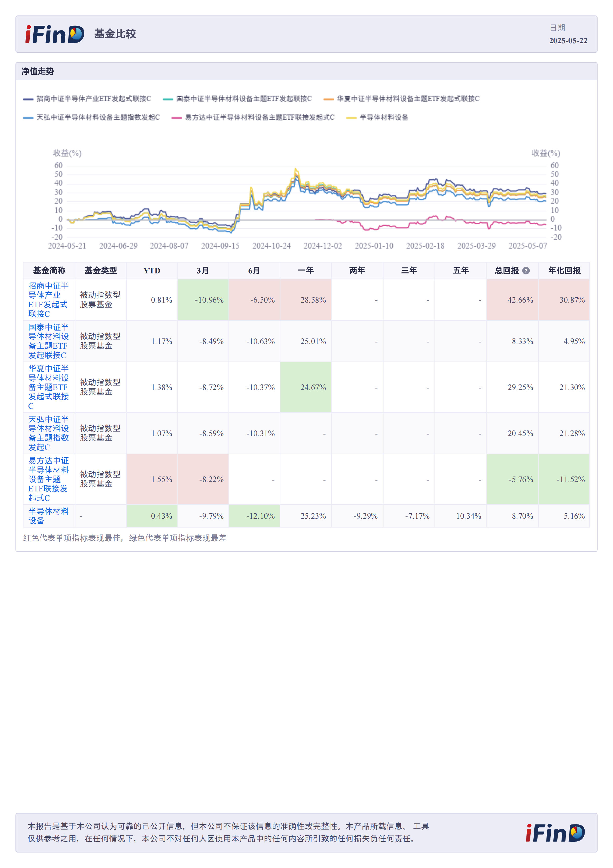The image size is (613, 868).
Task: Click the -6.50% six-month cell
Action: click(254, 300)
